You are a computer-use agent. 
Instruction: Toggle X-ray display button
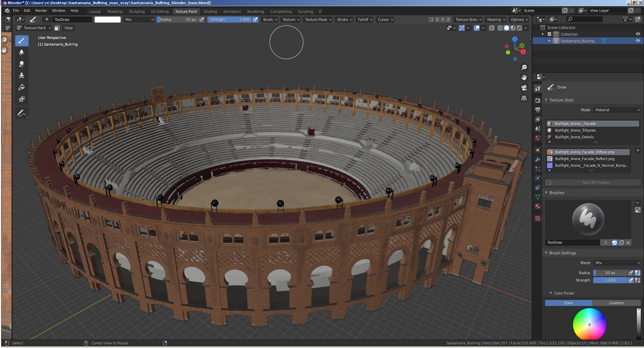tap(492, 28)
